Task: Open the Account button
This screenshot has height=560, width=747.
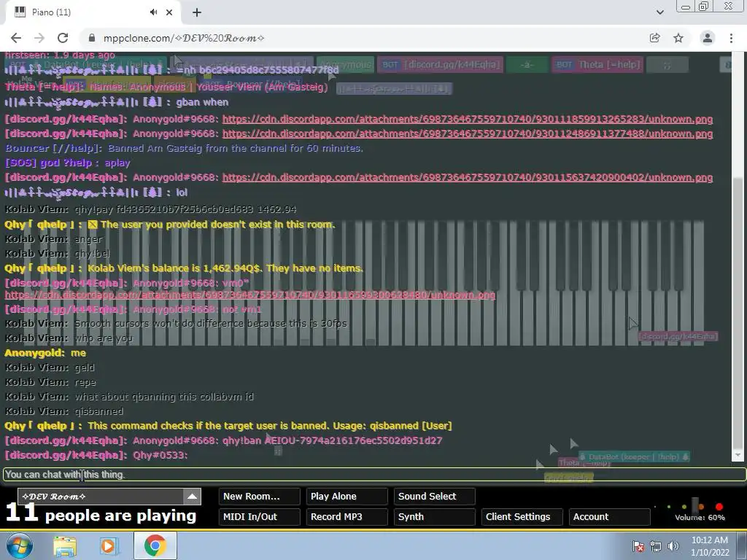Action: tap(609, 517)
